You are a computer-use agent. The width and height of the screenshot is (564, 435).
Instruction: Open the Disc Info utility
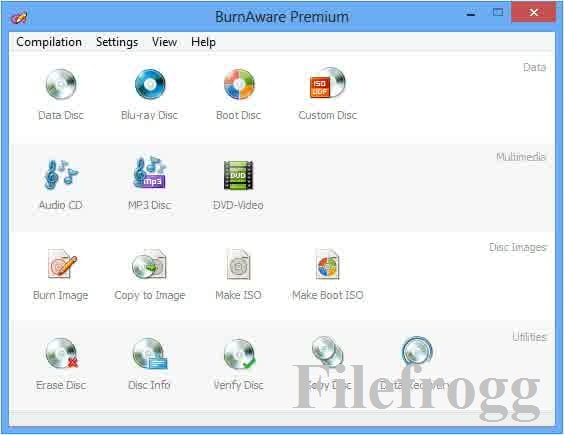pos(150,364)
